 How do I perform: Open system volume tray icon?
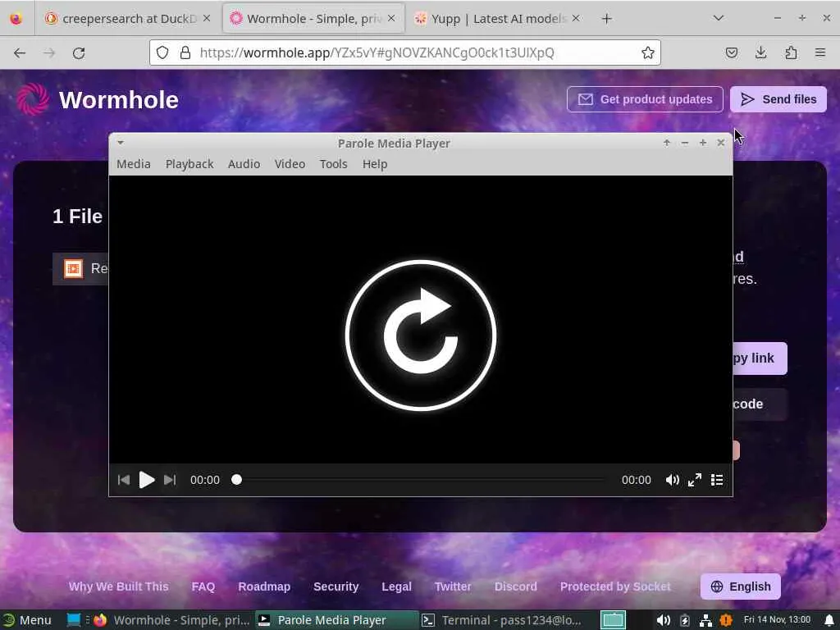click(x=663, y=620)
